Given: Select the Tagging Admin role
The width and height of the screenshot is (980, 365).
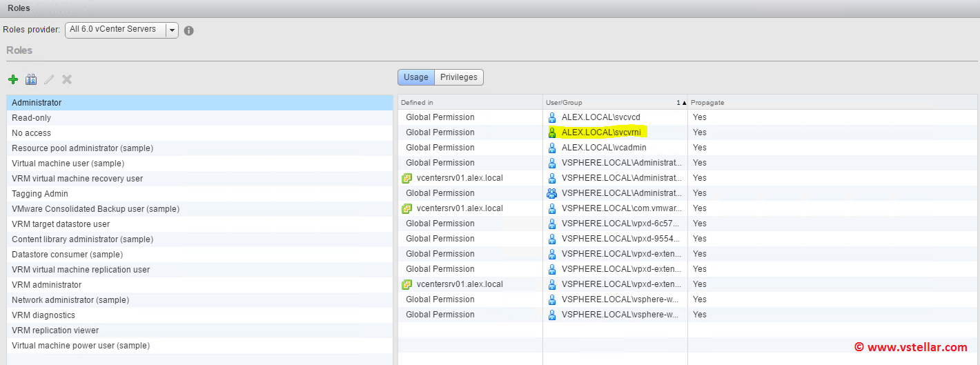Looking at the screenshot, I should pyautogui.click(x=40, y=194).
